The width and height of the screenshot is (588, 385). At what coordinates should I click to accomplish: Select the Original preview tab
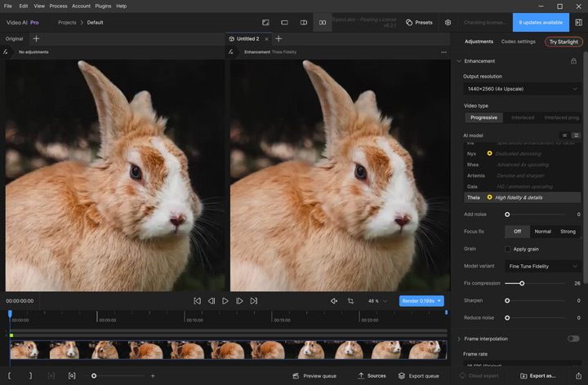point(14,38)
